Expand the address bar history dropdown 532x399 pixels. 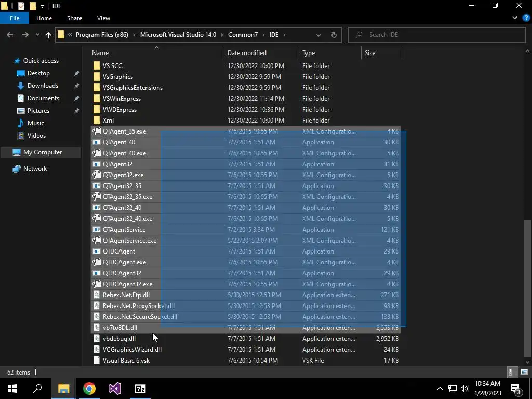point(318,35)
